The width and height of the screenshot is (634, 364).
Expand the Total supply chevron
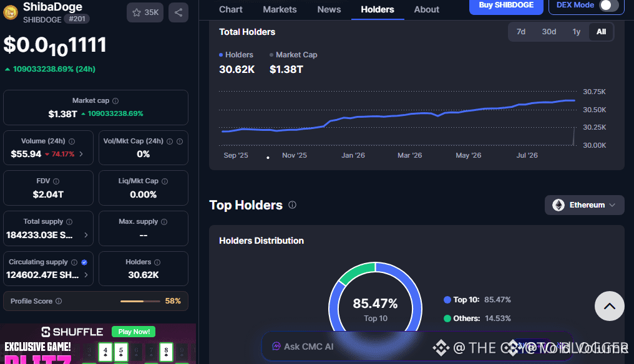[85, 235]
